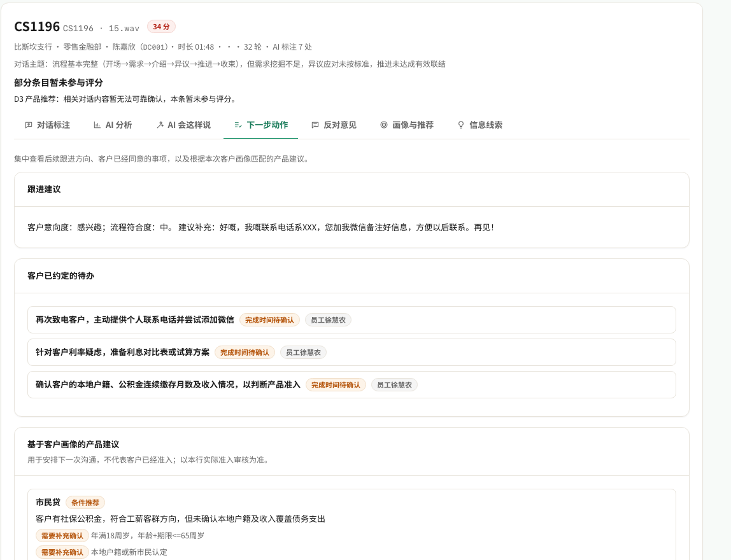Click 员工徐慧农 tag on 再次致电客户 row

(328, 320)
